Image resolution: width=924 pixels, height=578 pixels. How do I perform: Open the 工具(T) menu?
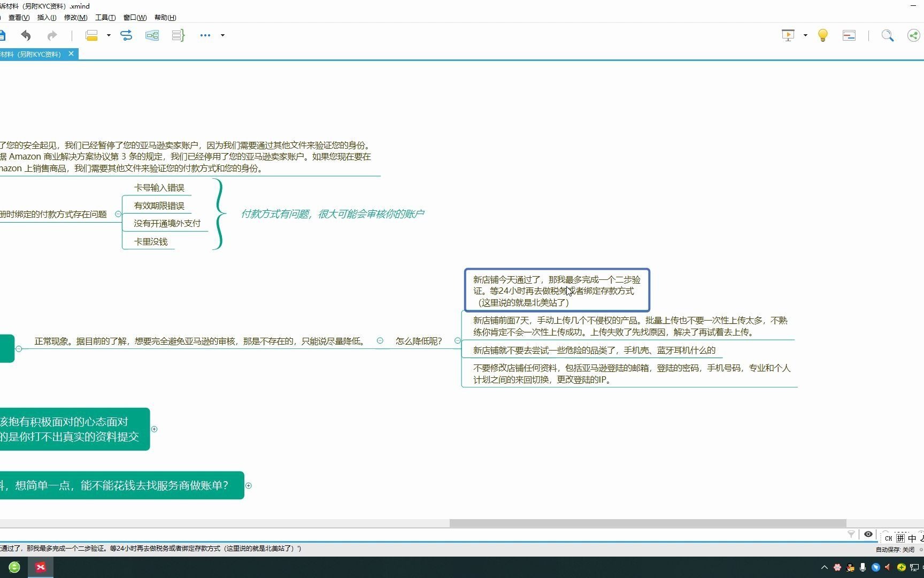105,18
